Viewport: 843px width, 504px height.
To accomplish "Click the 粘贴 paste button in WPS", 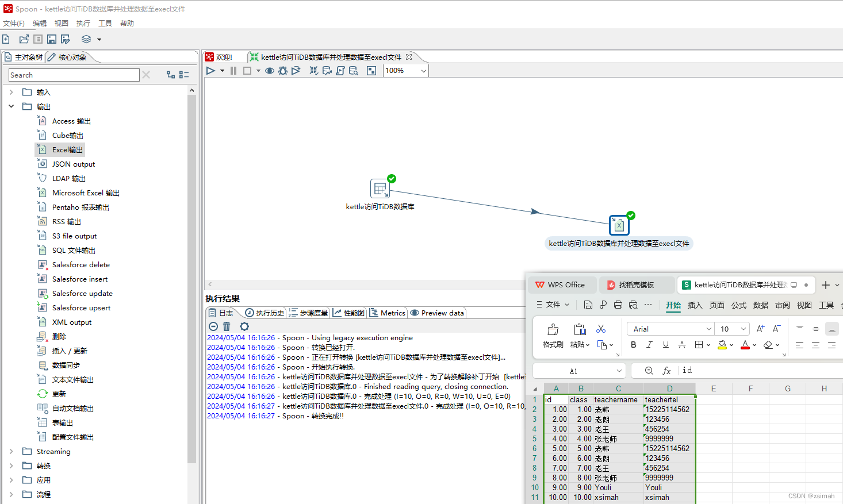I will [x=580, y=336].
